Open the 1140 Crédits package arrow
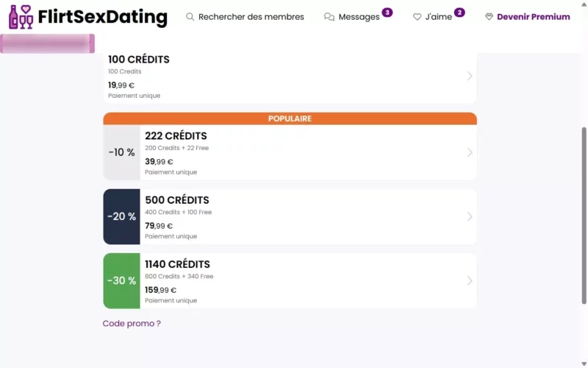The image size is (588, 368). tap(470, 280)
